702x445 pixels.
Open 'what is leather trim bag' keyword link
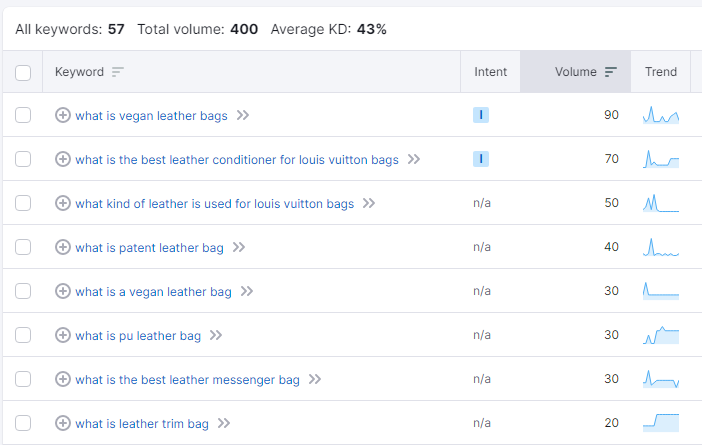pos(142,423)
